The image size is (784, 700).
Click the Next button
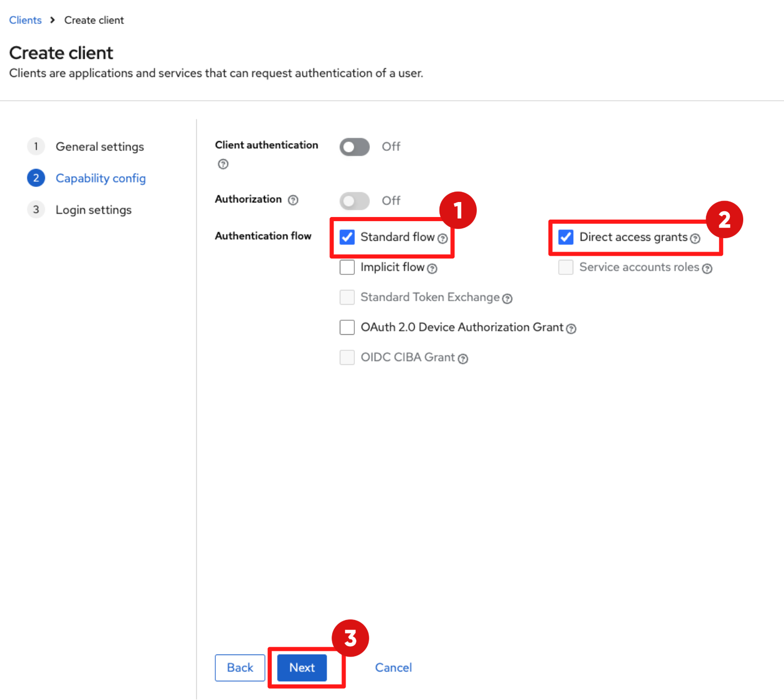point(302,667)
